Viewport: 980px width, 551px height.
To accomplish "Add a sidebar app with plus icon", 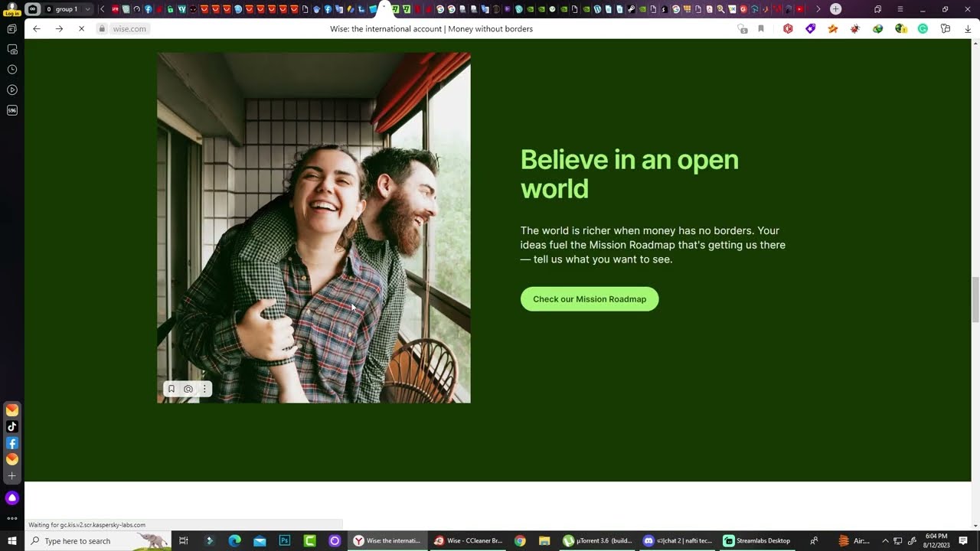I will point(12,476).
